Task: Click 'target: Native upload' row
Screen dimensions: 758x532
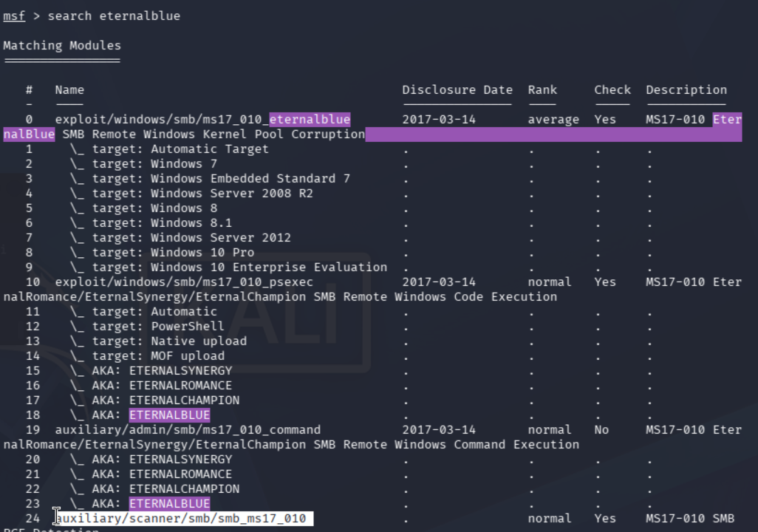Action: (x=169, y=341)
